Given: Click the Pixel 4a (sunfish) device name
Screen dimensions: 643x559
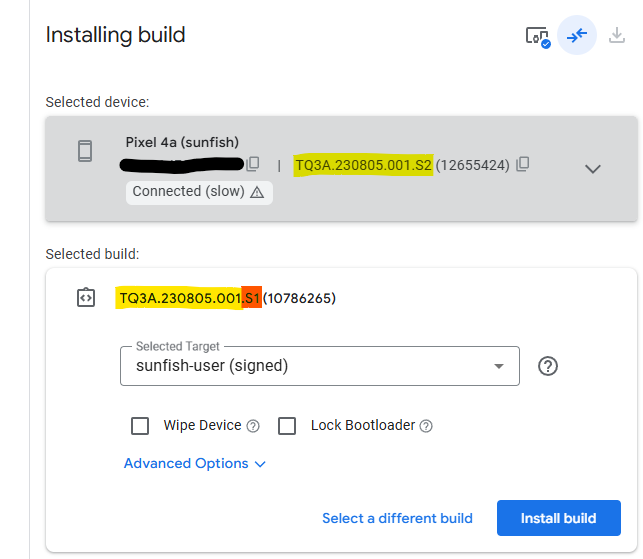Looking at the screenshot, I should (182, 142).
